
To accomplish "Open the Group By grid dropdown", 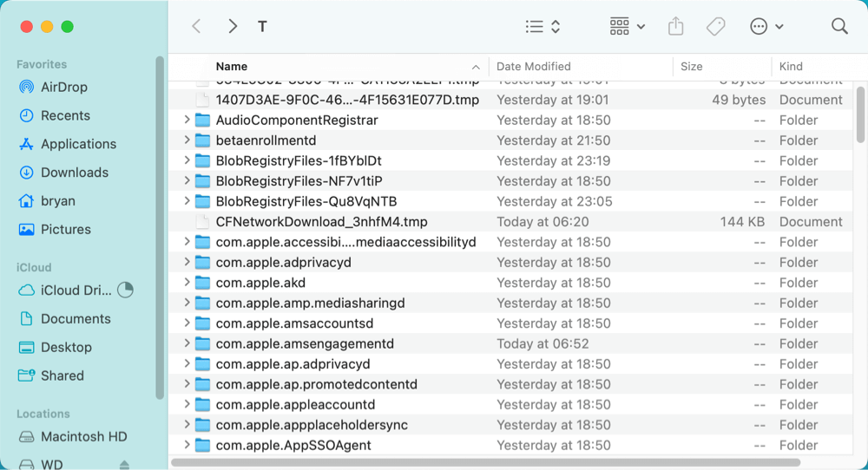I will 627,26.
